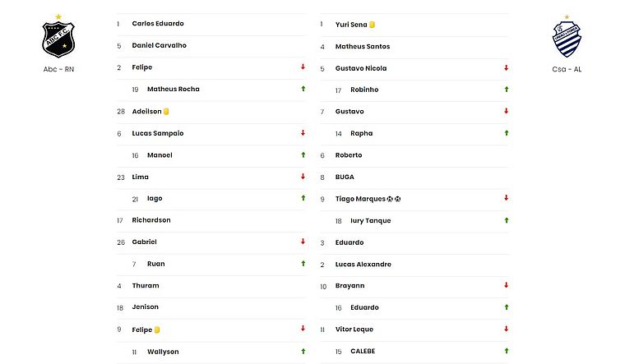Click the yellow card beside Yuri Sena
Image resolution: width=625 pixels, height=364 pixels.
coord(373,25)
